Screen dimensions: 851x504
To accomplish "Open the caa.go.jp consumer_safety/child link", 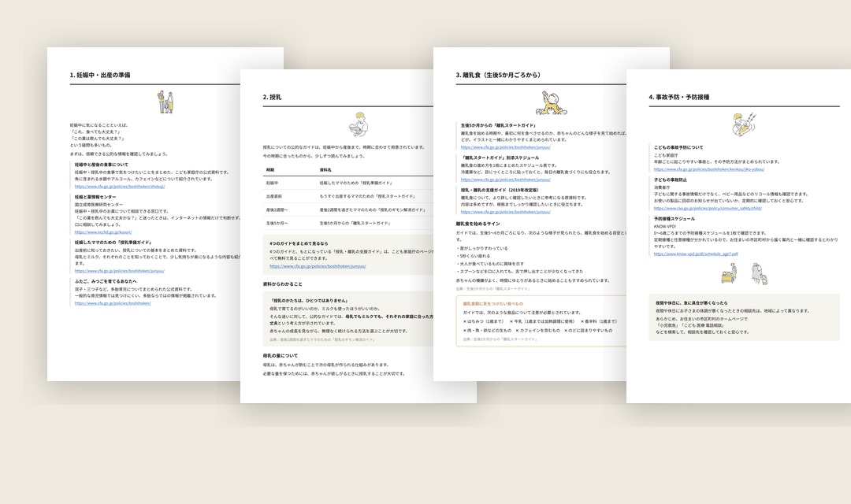I will 708,209.
